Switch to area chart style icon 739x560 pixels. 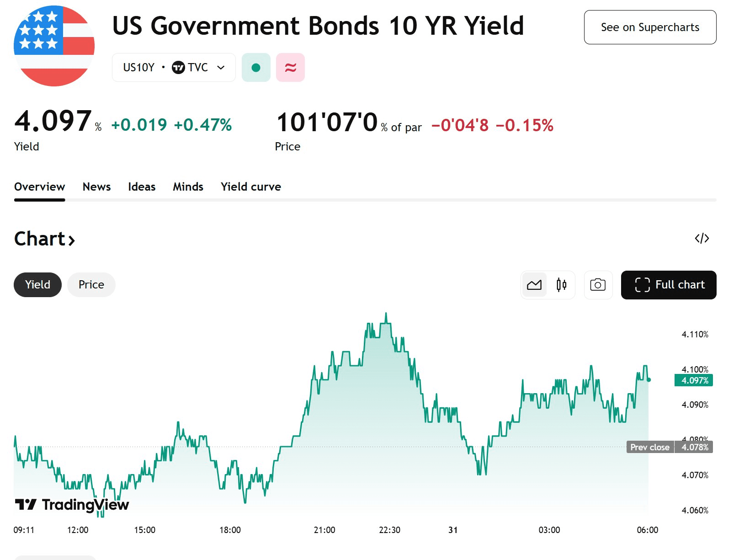point(534,285)
